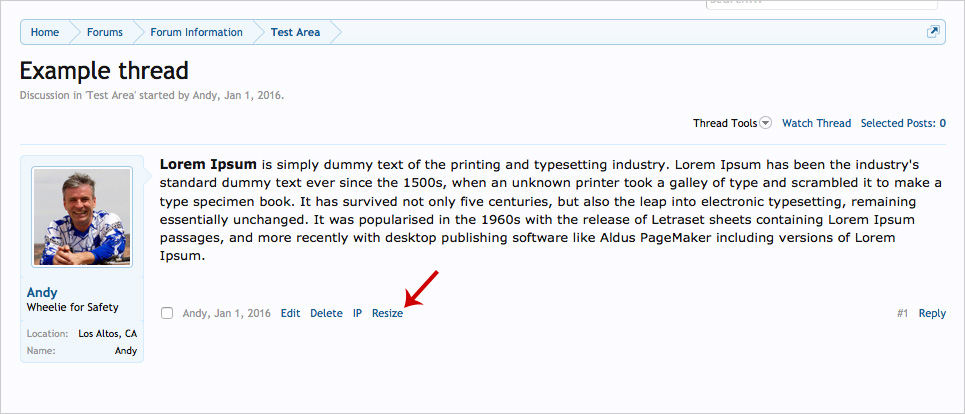This screenshot has height=414, width=965.
Task: Edit the Lorem Ipsum post
Action: click(x=290, y=313)
